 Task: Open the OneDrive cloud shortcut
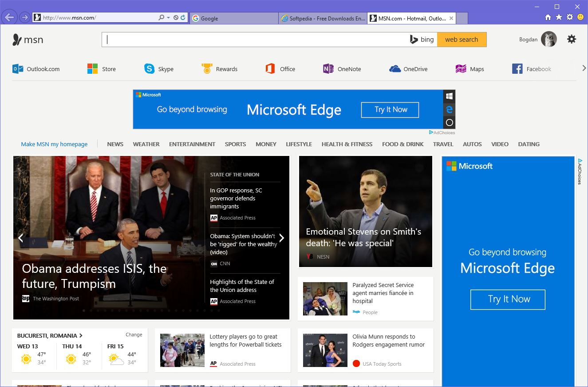tap(408, 69)
